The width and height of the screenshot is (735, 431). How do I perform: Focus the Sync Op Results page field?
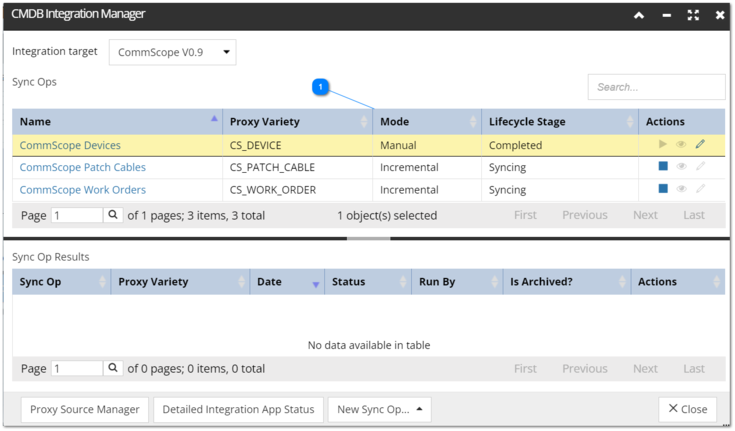coord(76,368)
